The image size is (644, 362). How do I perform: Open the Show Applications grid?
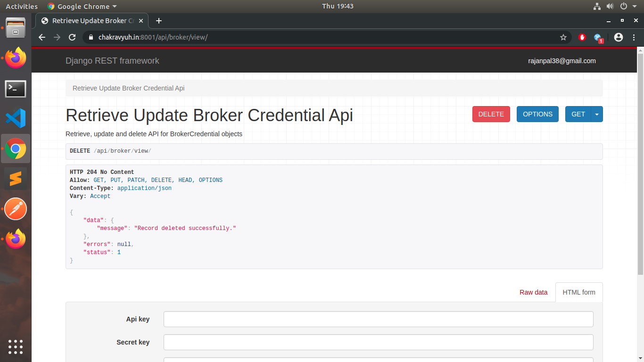tap(16, 347)
